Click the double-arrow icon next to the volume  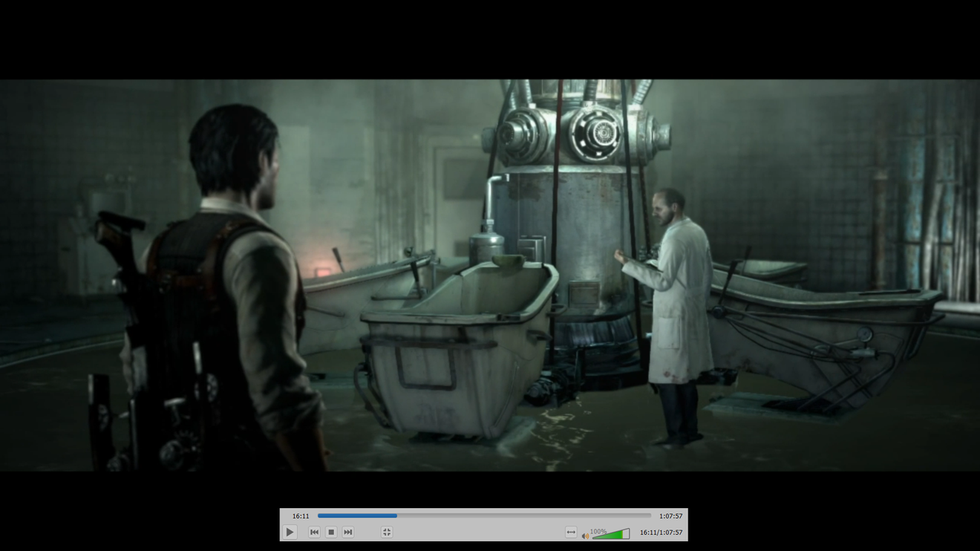click(x=570, y=532)
